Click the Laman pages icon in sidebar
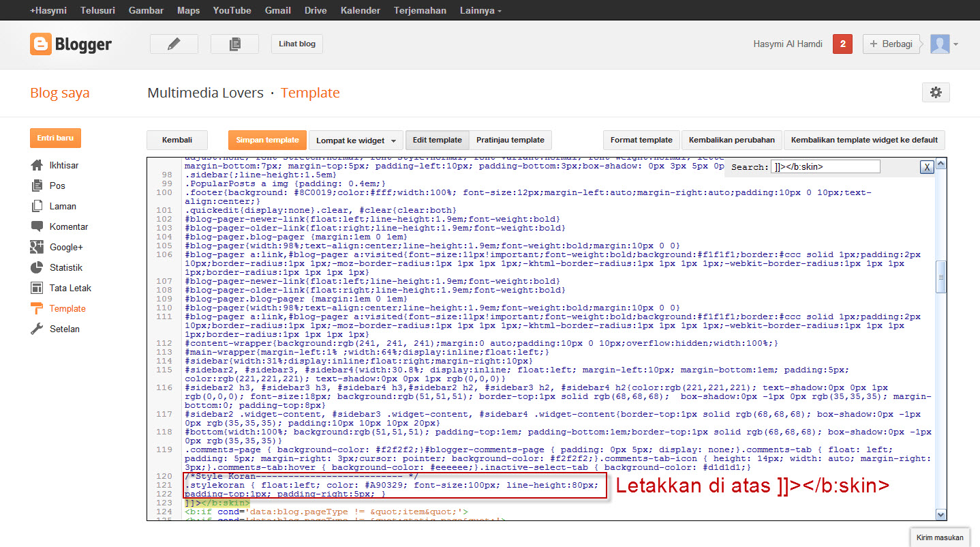The width and height of the screenshot is (980, 547). pos(37,206)
